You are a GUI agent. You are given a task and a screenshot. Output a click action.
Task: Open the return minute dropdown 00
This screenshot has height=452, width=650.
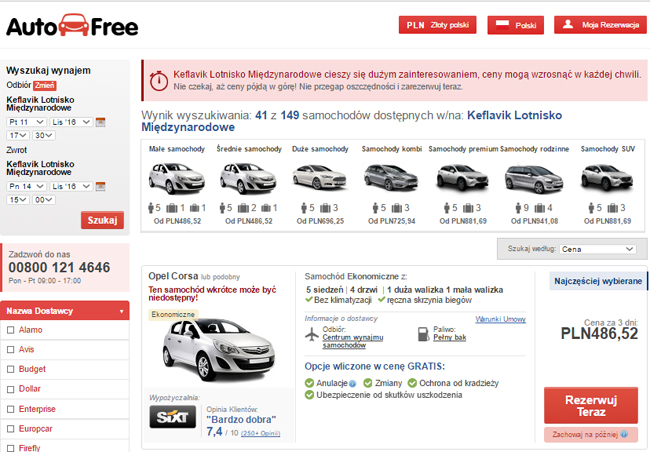tap(44, 199)
